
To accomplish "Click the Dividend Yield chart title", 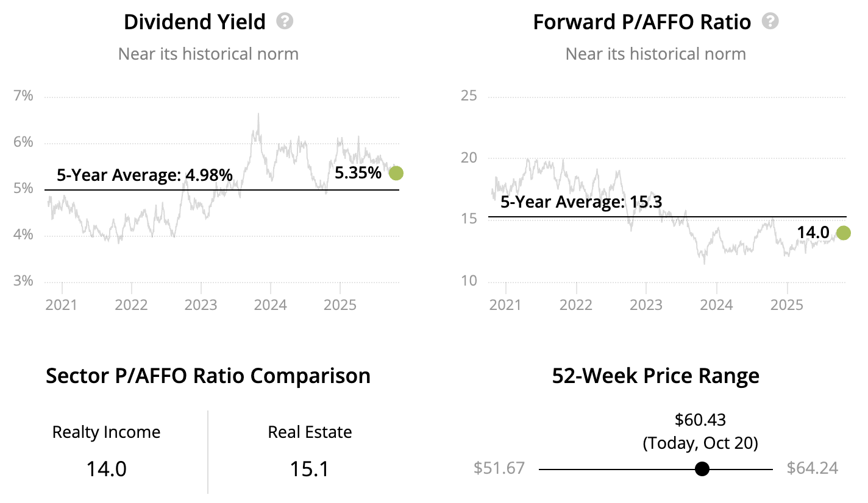I will point(194,23).
